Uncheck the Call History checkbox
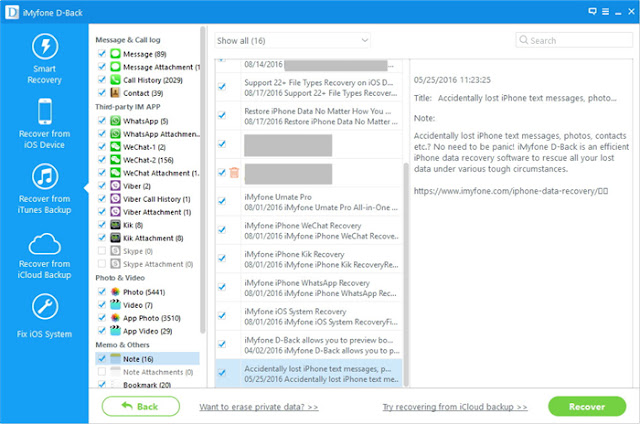 pyautogui.click(x=102, y=80)
